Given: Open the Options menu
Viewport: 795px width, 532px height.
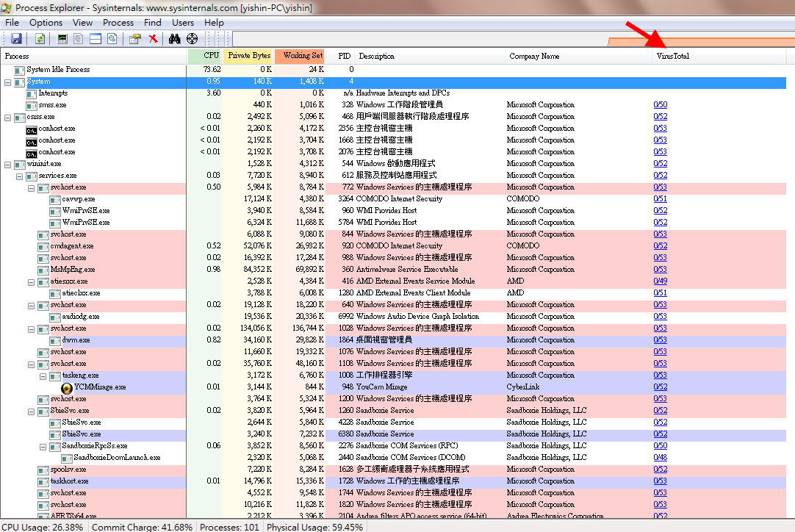Looking at the screenshot, I should pos(46,23).
